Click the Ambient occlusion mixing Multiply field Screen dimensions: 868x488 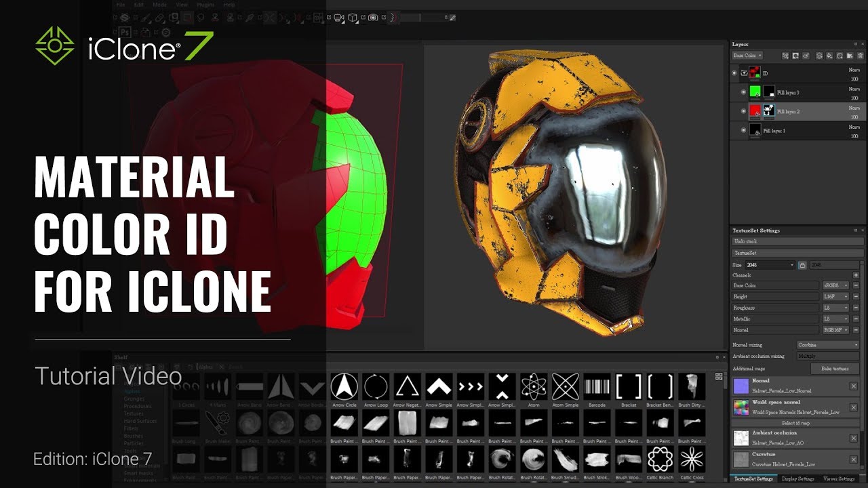coord(828,356)
